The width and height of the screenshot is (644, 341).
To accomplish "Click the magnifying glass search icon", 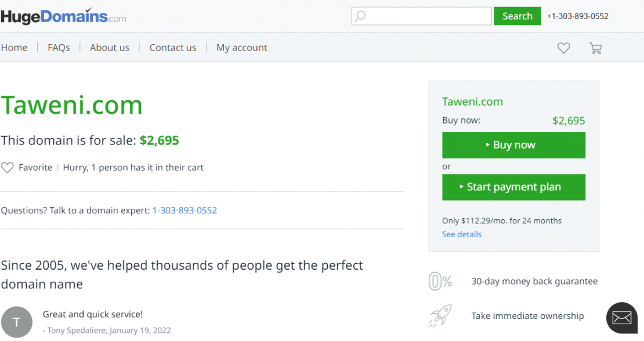I will (360, 16).
